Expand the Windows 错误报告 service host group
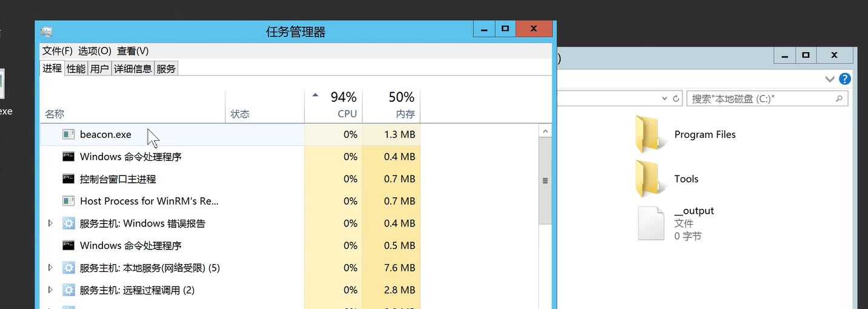 (51, 223)
